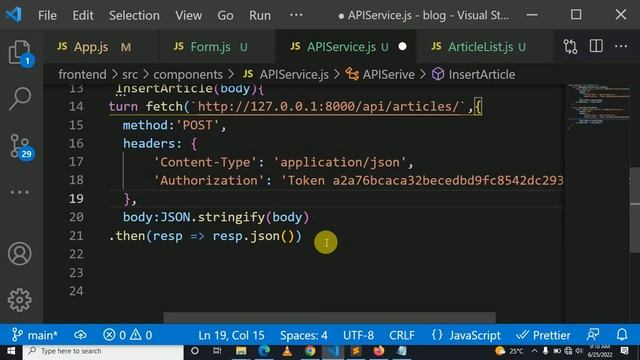
Task: Open the File menu
Action: pos(47,16)
